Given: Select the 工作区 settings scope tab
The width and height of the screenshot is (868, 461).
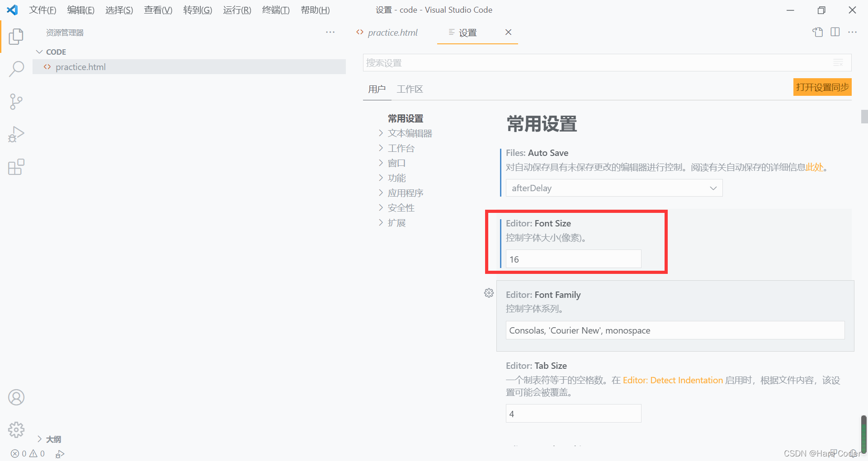Looking at the screenshot, I should point(410,89).
